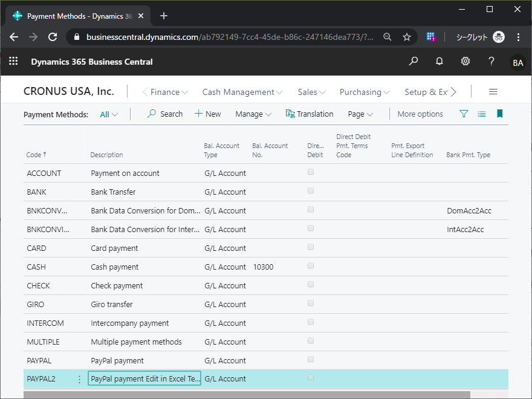Image resolution: width=532 pixels, height=399 pixels.
Task: Click the Dynamics 365 Business Central title
Action: (x=92, y=62)
